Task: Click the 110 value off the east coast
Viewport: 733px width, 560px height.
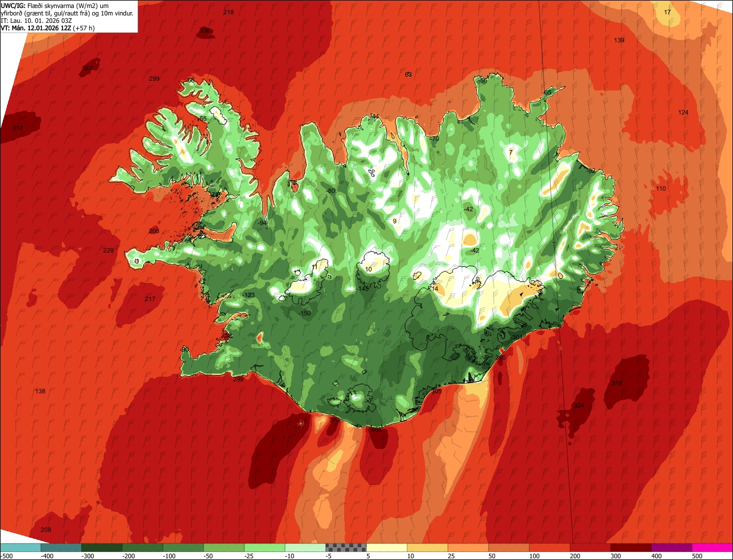Action: coord(661,188)
